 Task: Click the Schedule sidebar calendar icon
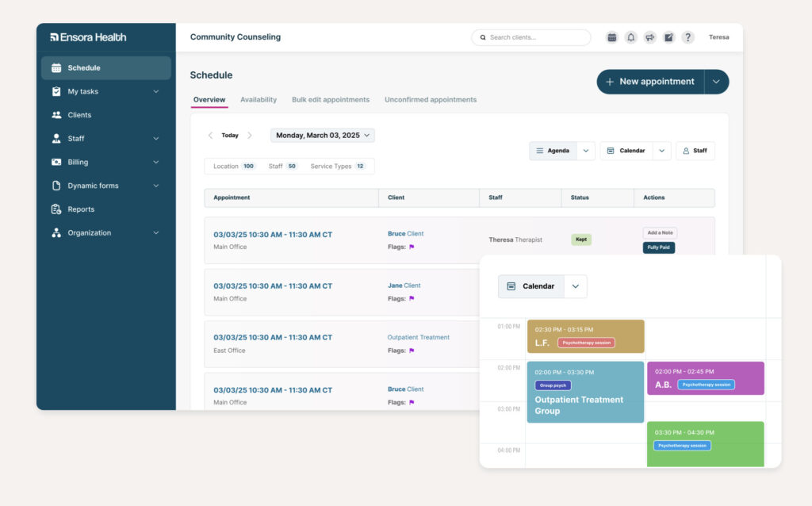[x=56, y=68]
